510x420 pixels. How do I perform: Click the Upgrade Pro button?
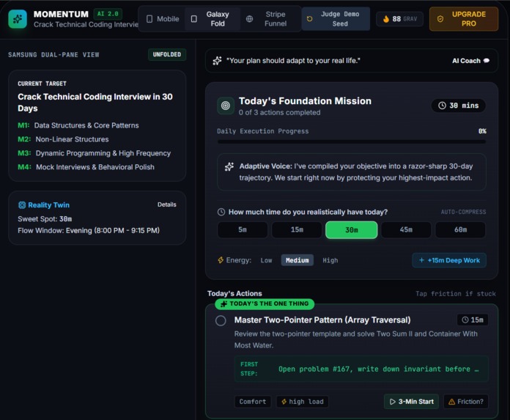point(464,19)
